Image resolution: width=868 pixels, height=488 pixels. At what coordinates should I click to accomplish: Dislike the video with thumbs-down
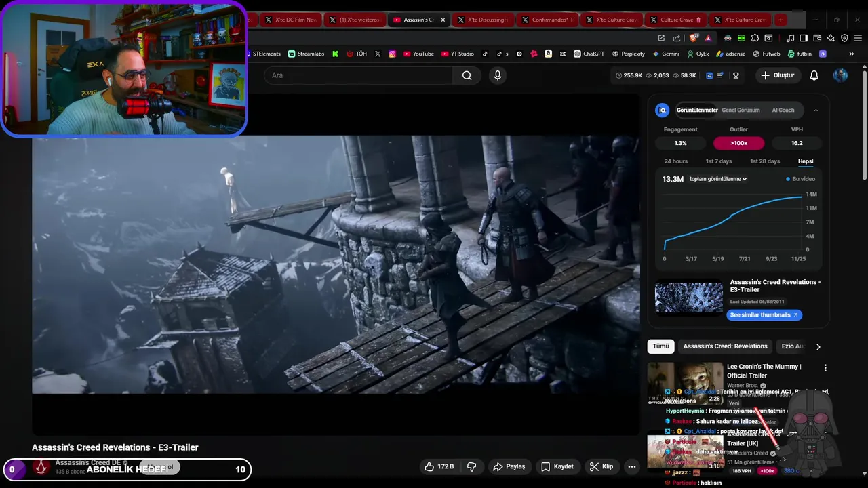click(472, 466)
